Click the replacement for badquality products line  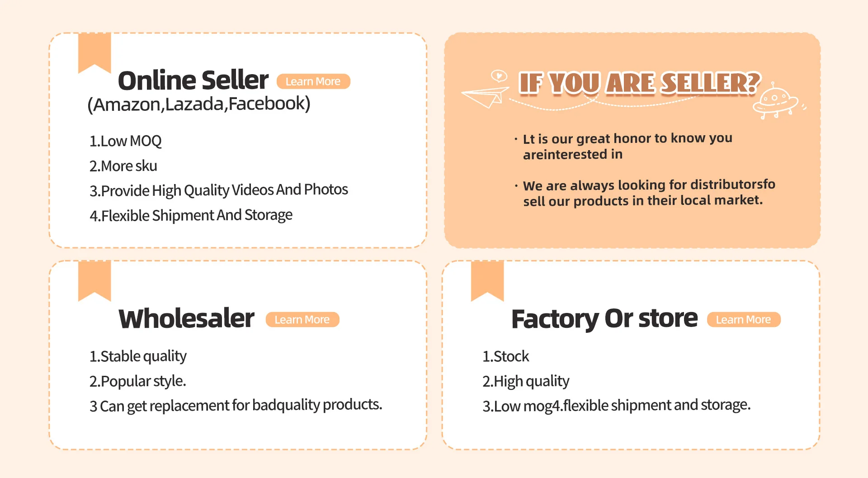coord(236,405)
